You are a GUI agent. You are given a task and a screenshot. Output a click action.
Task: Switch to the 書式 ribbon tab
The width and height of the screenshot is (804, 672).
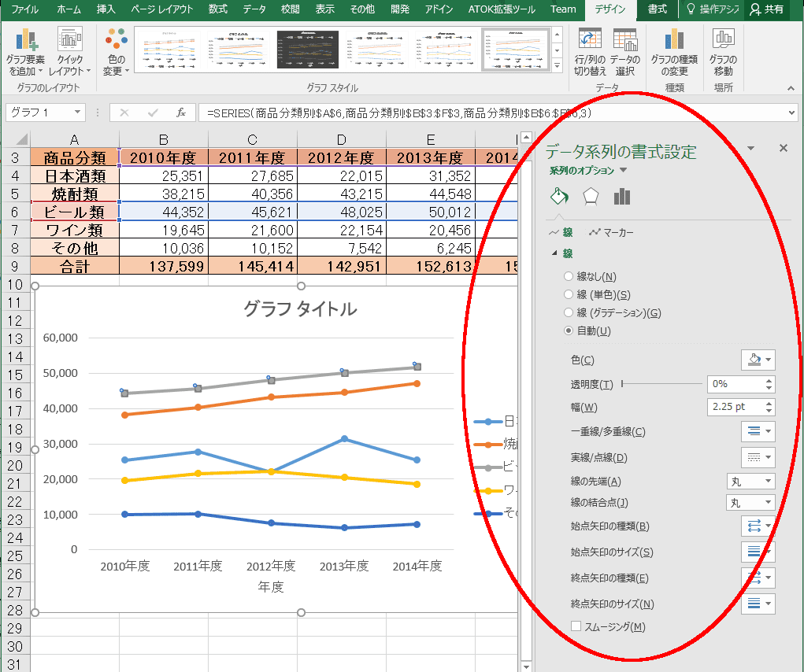pyautogui.click(x=657, y=9)
